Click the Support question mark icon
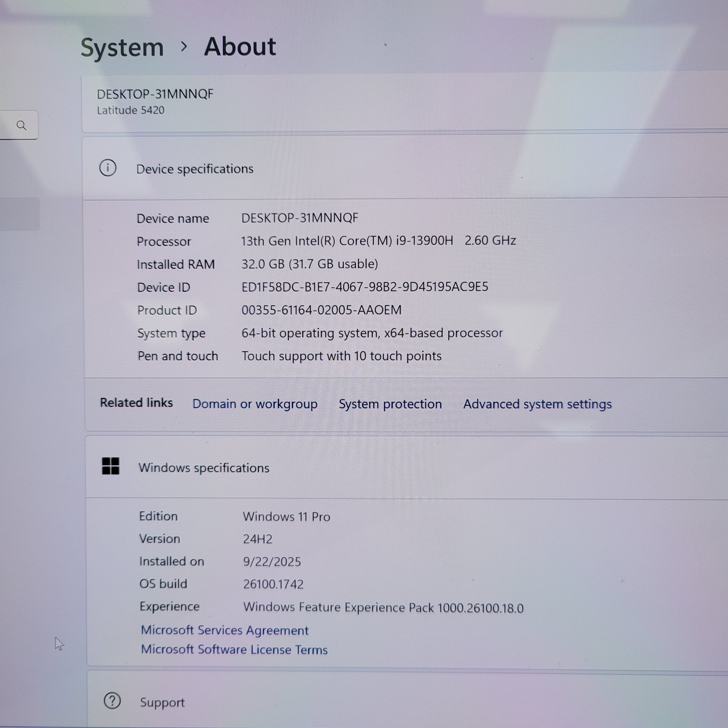The height and width of the screenshot is (728, 728). (x=112, y=701)
